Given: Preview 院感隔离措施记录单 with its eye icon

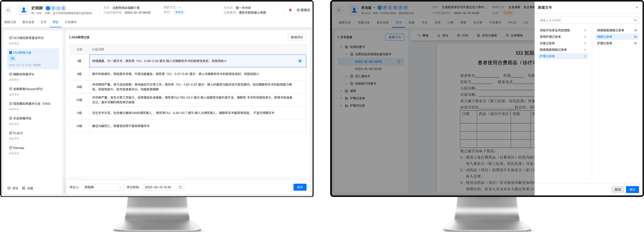Looking at the screenshot, I should [x=635, y=30].
